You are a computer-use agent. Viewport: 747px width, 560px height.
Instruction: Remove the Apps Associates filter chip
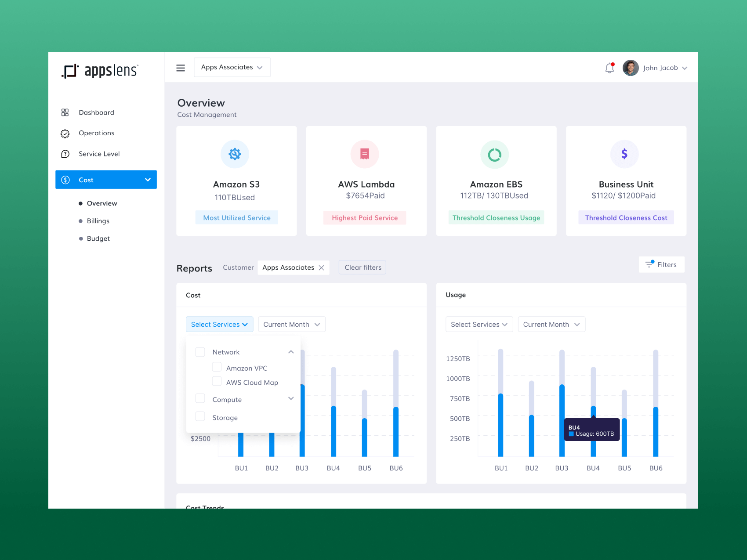point(321,267)
